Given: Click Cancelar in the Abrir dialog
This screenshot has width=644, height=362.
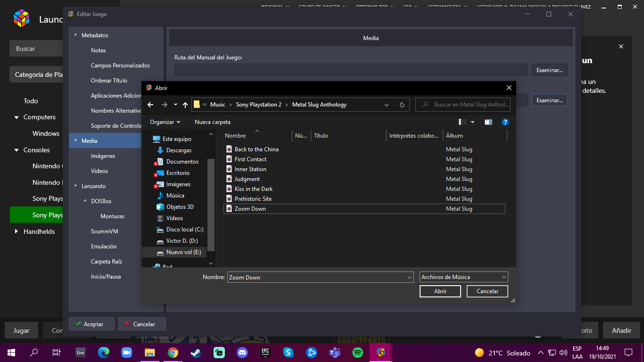Looking at the screenshot, I should point(487,291).
